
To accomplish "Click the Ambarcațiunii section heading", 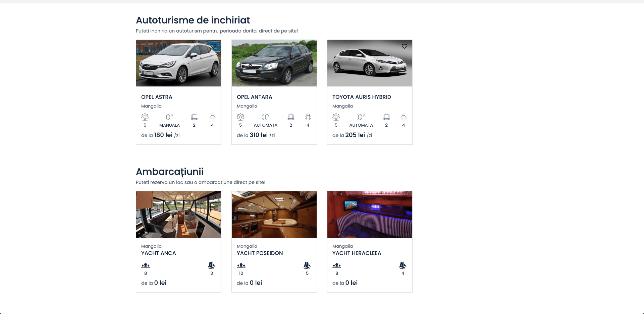I will tap(170, 172).
